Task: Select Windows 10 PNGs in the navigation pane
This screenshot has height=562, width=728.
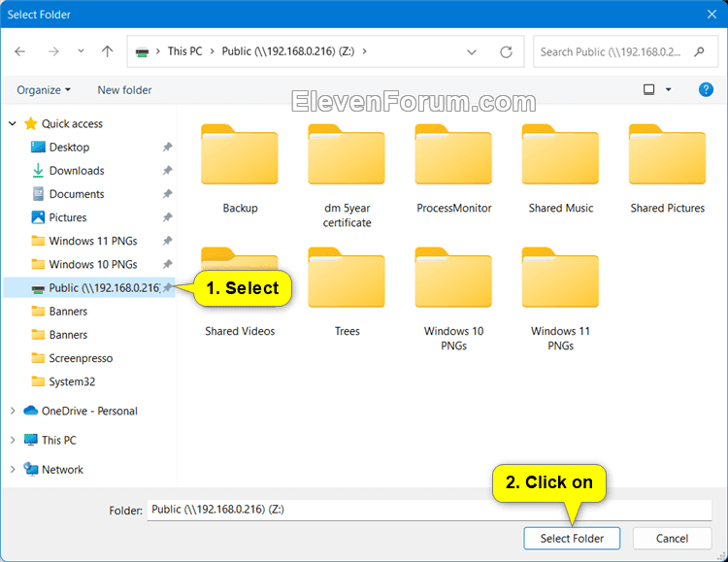Action: coord(93,264)
